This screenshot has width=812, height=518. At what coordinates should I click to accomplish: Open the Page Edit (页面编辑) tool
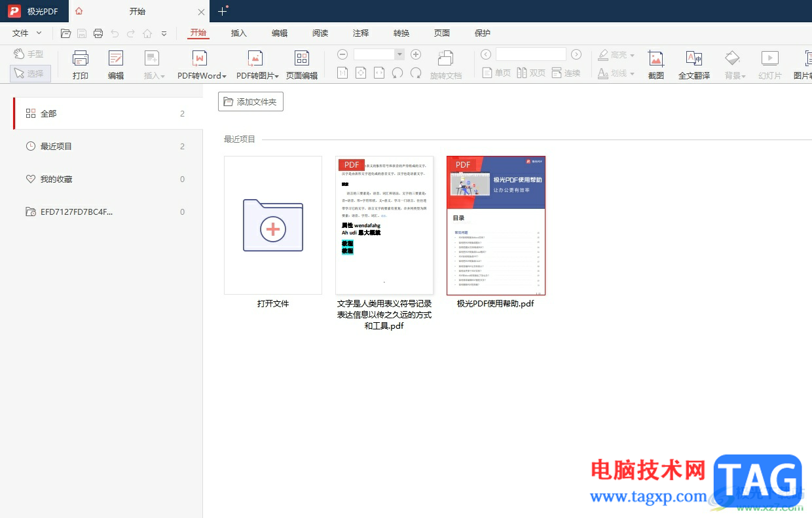[302, 65]
